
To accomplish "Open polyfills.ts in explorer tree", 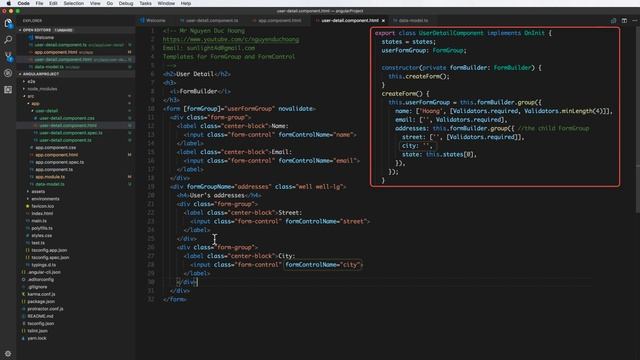I will coord(42,228).
